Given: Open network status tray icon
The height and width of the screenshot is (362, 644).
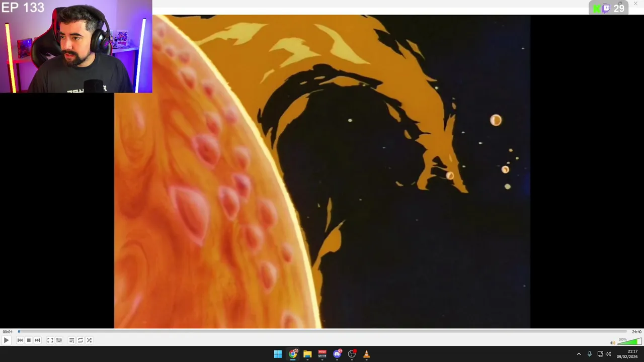Looking at the screenshot, I should [600, 354].
